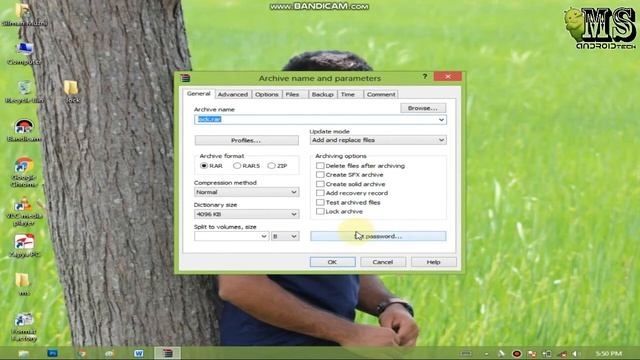Screen dimensions: 640x360
Task: Select the folder icon above Format Factory
Action: pyautogui.click(x=23, y=284)
